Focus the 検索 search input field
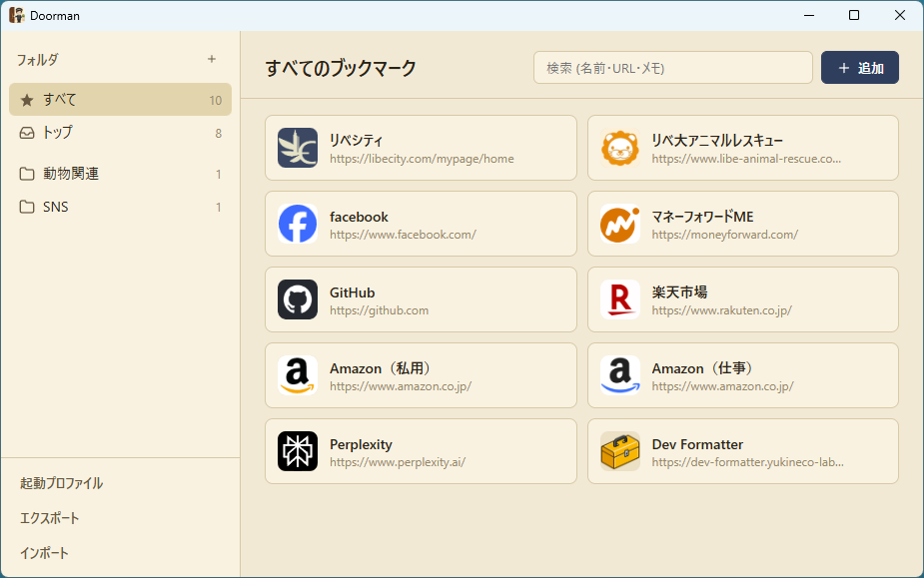 pyautogui.click(x=672, y=68)
